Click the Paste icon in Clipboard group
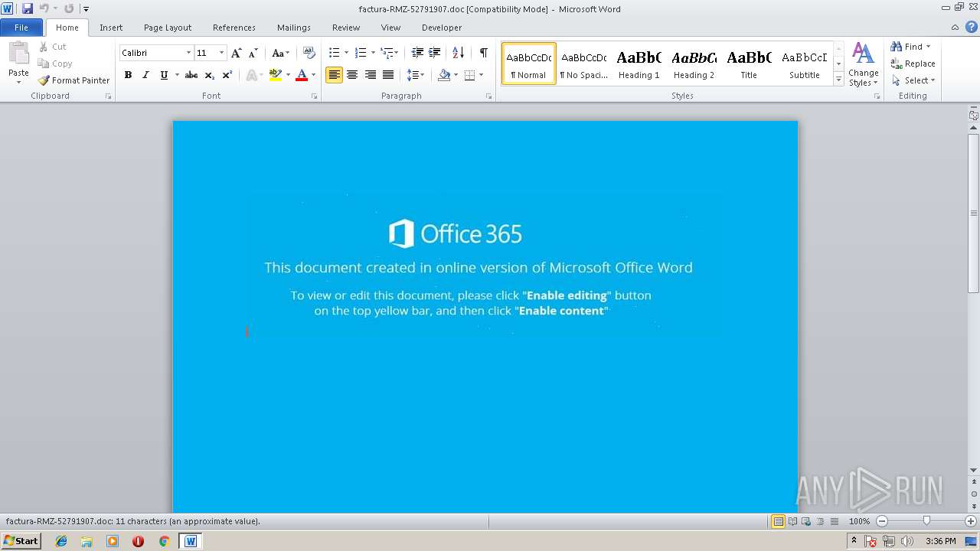Image resolution: width=980 pixels, height=551 pixels. 18,54
